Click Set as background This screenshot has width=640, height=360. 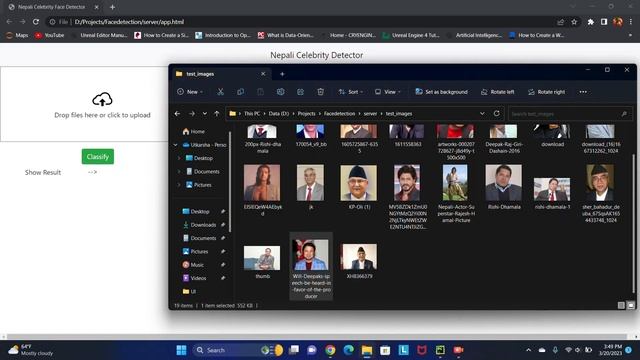tap(441, 92)
